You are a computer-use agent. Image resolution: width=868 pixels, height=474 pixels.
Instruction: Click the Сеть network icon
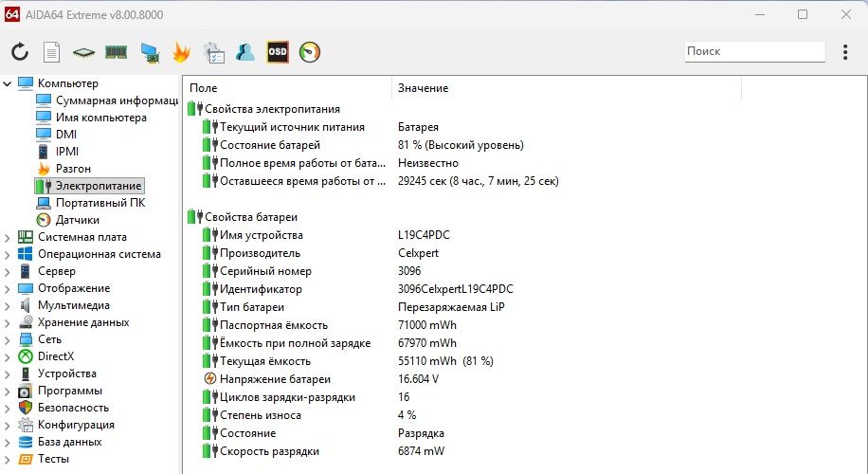click(26, 339)
